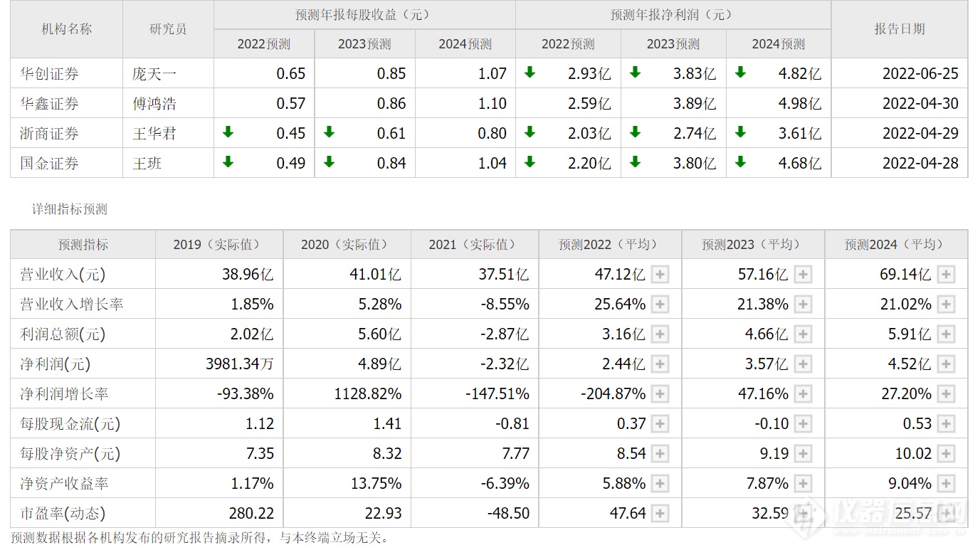Click green down arrow beside 华创证券 3.83亿
The width and height of the screenshot is (980, 550).
635,72
